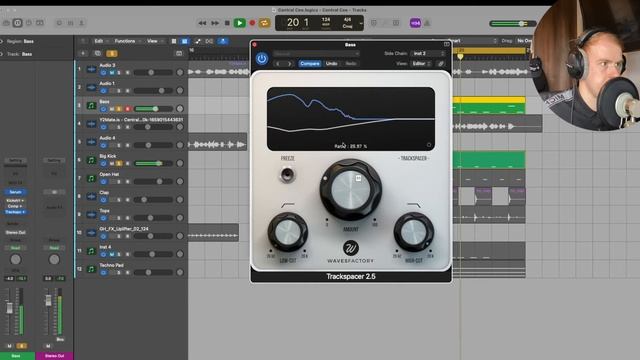Click the Stereo Out channel strip label
640x360 pixels.
coord(54,356)
